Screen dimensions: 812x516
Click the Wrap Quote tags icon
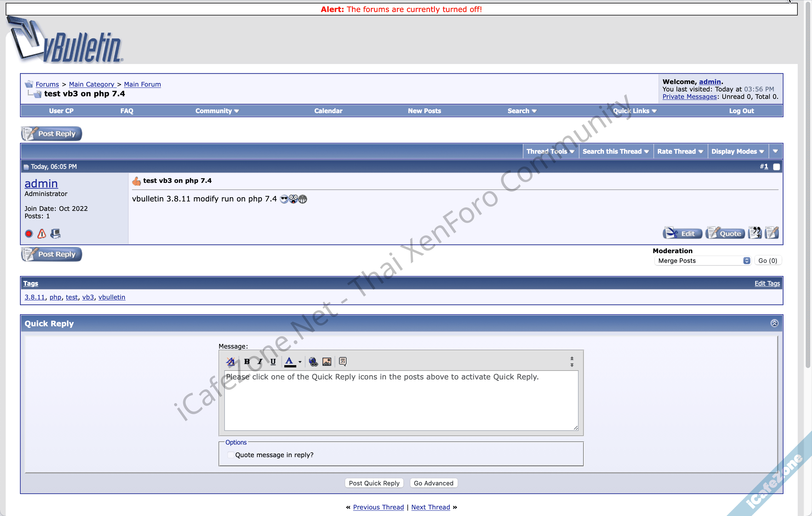click(343, 361)
